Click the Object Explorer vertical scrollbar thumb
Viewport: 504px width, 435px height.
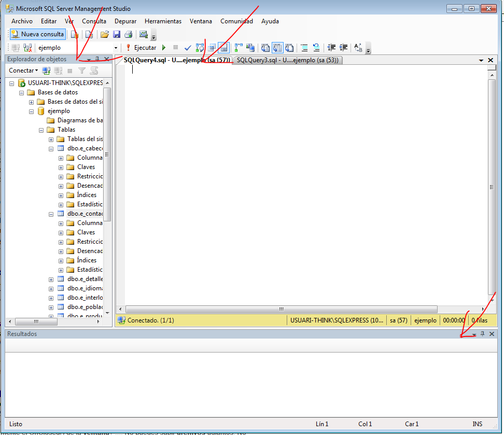pos(107,155)
